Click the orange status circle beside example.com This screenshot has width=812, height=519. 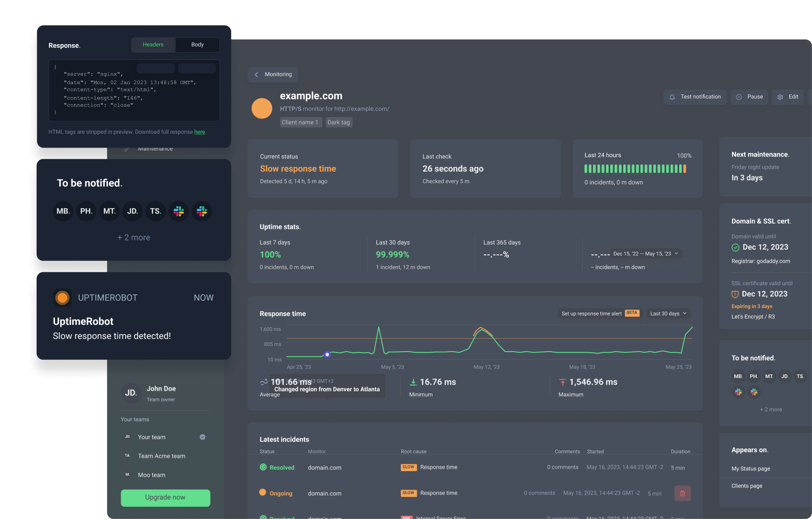tap(262, 109)
